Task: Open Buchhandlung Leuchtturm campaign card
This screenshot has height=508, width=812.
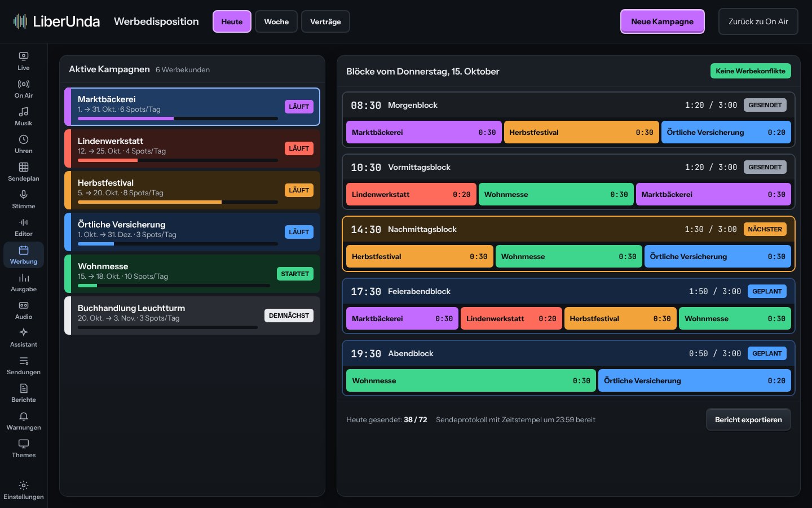Action: (x=192, y=316)
